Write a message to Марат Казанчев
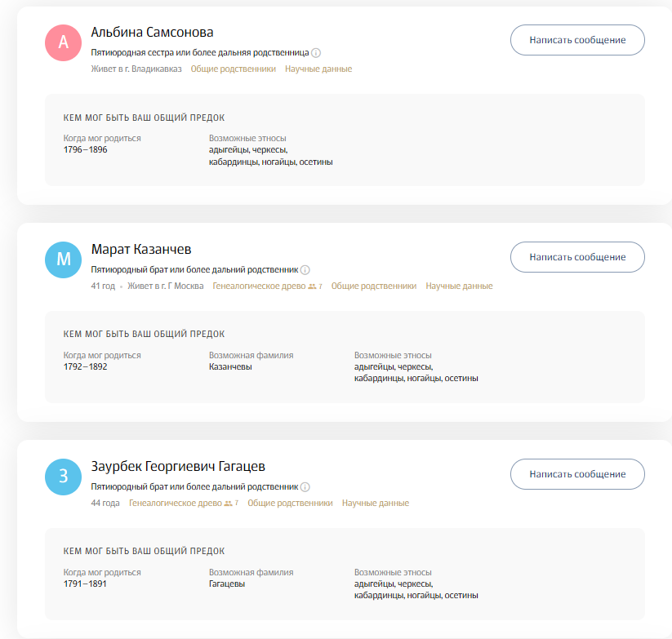Viewport: 672px width, 639px height. (577, 257)
